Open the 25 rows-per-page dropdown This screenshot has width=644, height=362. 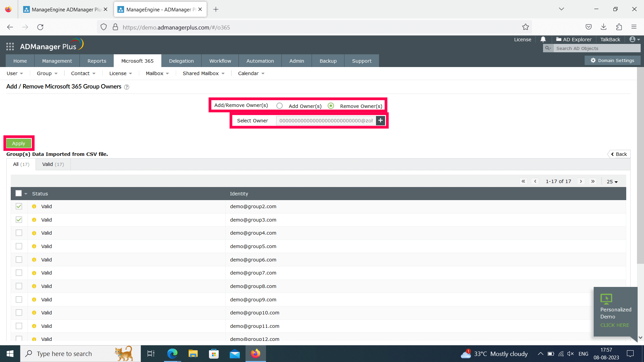click(x=612, y=182)
